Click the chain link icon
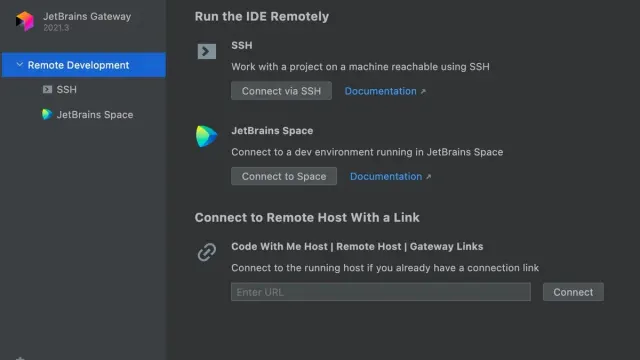The height and width of the screenshot is (360, 640). pos(207,252)
